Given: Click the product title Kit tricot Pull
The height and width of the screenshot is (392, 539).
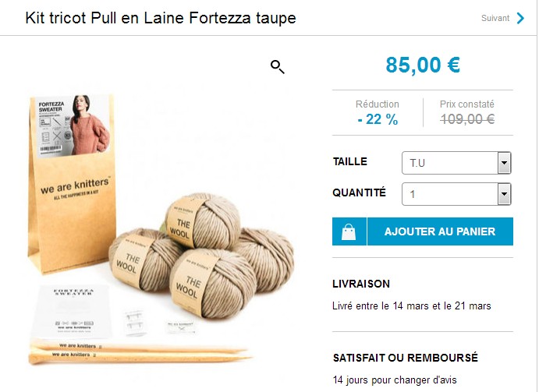Looking at the screenshot, I should point(161,18).
